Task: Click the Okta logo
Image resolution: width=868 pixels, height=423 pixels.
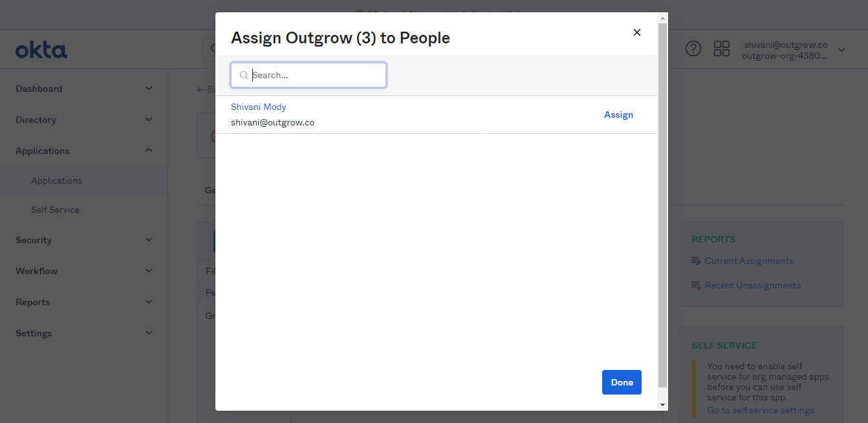Action: [41, 50]
